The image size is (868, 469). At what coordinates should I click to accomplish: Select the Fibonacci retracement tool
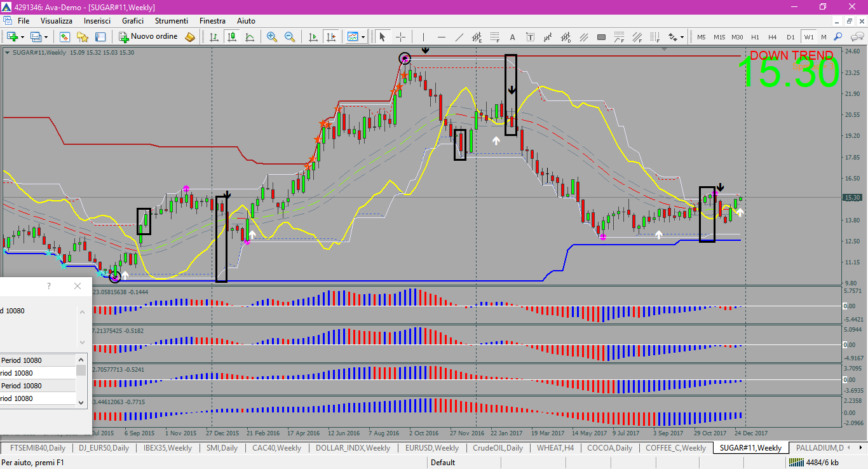click(x=494, y=37)
